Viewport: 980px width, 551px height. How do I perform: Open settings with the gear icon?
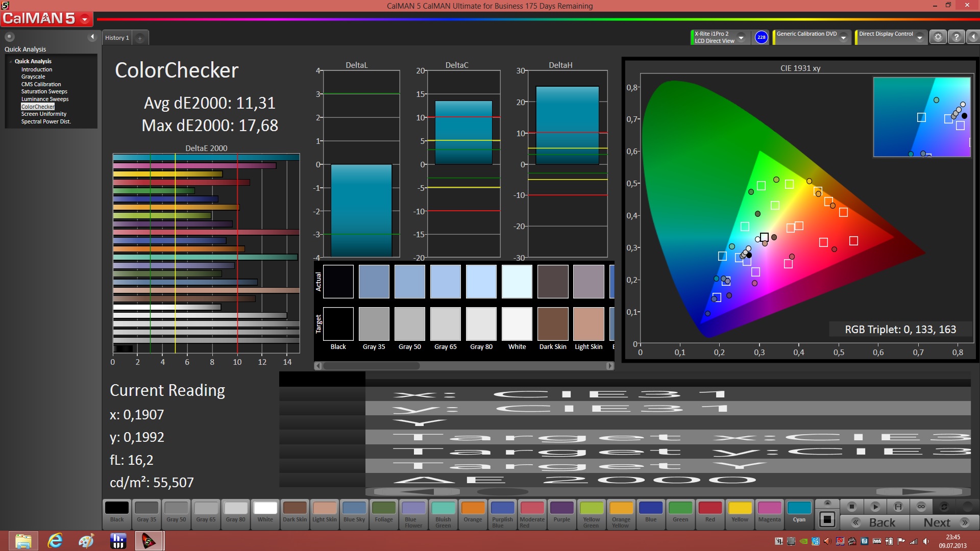[938, 37]
